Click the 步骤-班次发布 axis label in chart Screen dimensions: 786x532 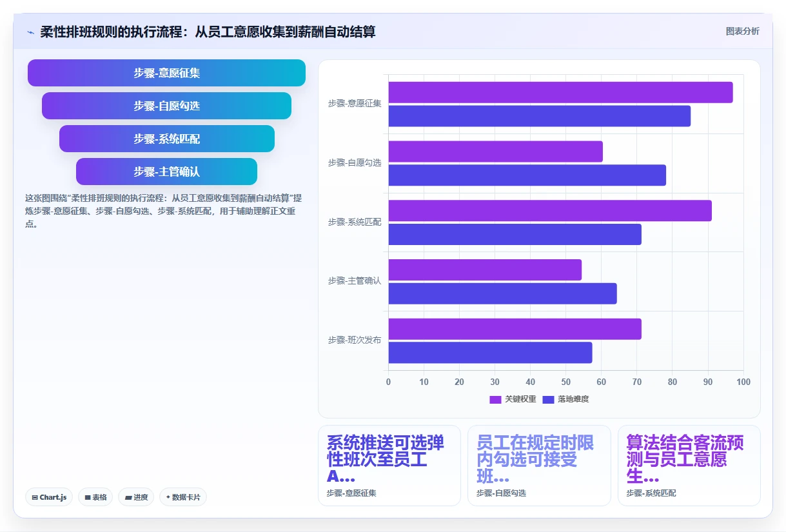[x=355, y=340]
